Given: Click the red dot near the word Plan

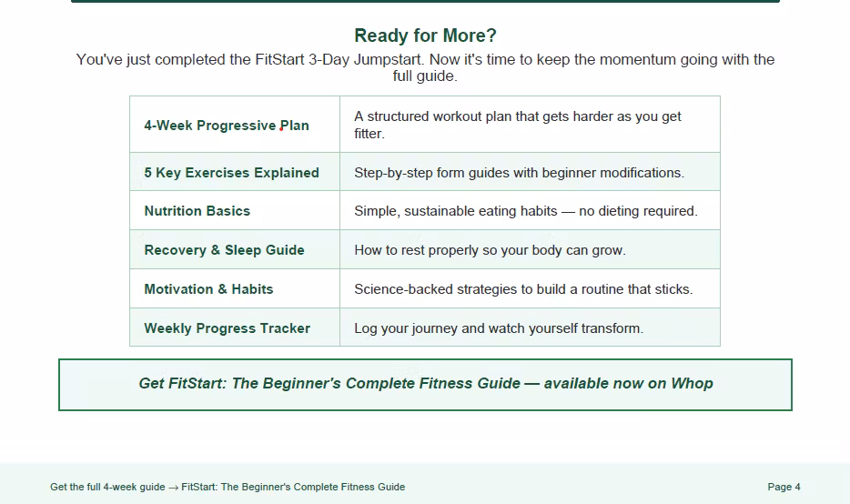Looking at the screenshot, I should 281,129.
